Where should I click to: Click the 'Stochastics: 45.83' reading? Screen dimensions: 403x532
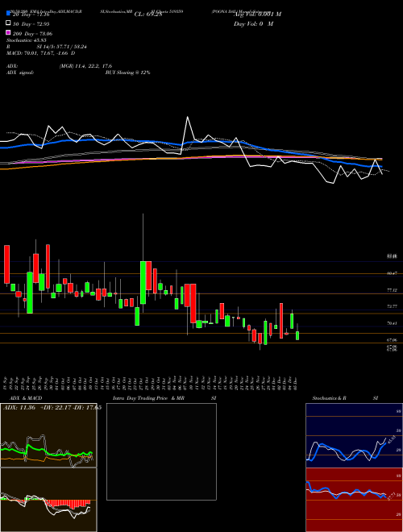coord(26,40)
